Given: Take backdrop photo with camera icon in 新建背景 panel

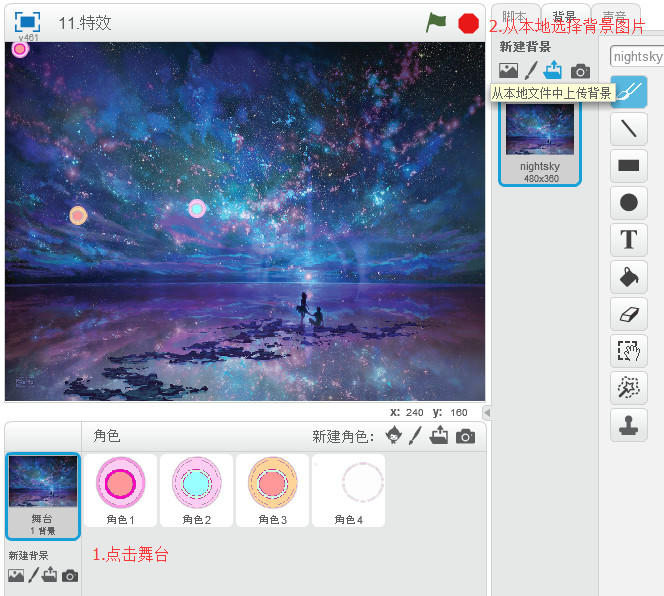Looking at the screenshot, I should pos(580,71).
